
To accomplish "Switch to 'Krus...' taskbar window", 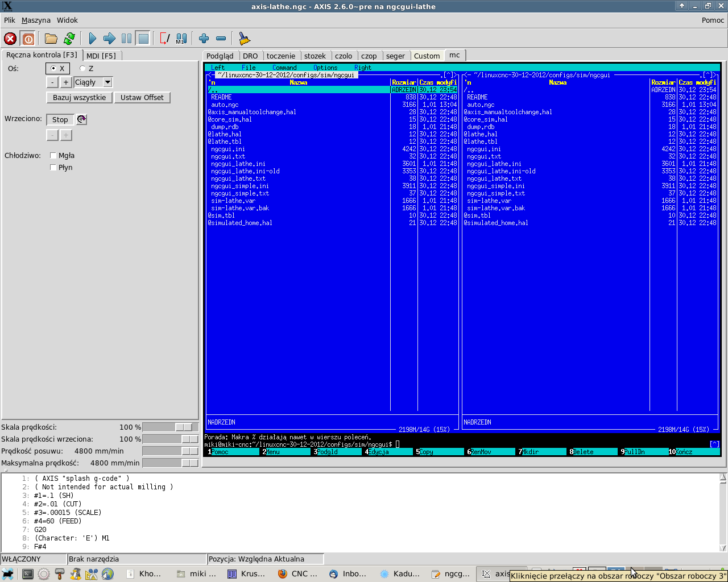I will (246, 574).
